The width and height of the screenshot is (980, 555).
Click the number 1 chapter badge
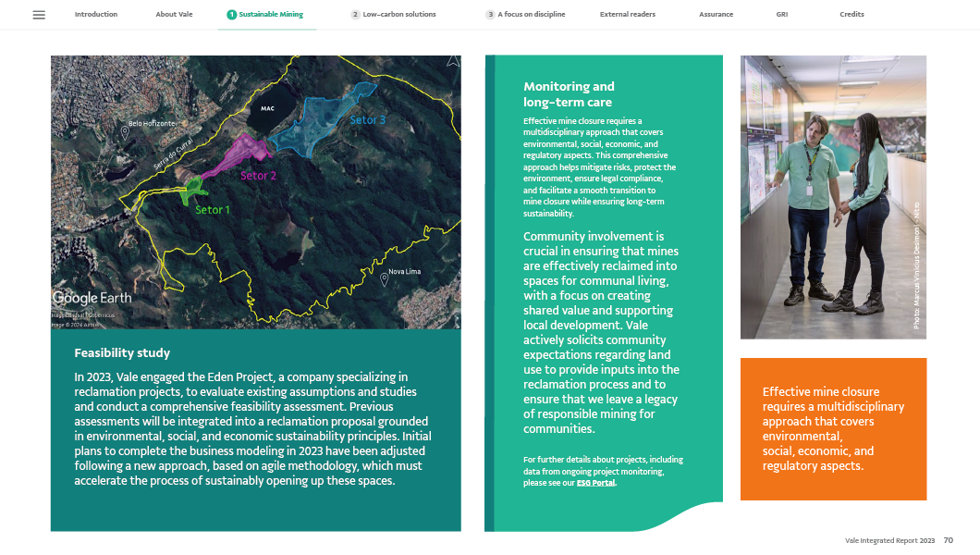231,15
